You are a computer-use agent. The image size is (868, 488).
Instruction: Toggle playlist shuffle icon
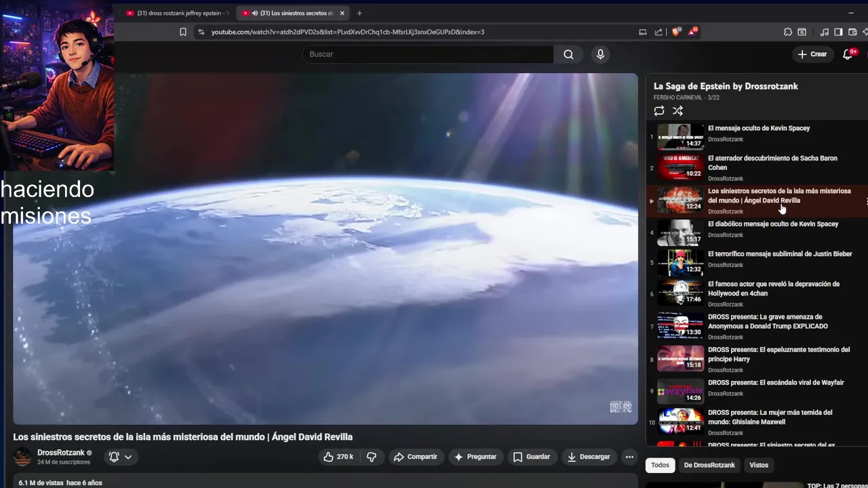tap(677, 111)
